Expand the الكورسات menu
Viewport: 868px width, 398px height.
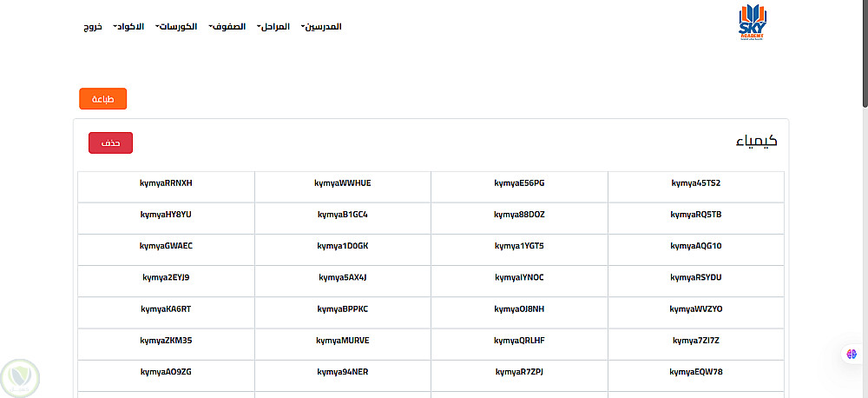tap(178, 27)
